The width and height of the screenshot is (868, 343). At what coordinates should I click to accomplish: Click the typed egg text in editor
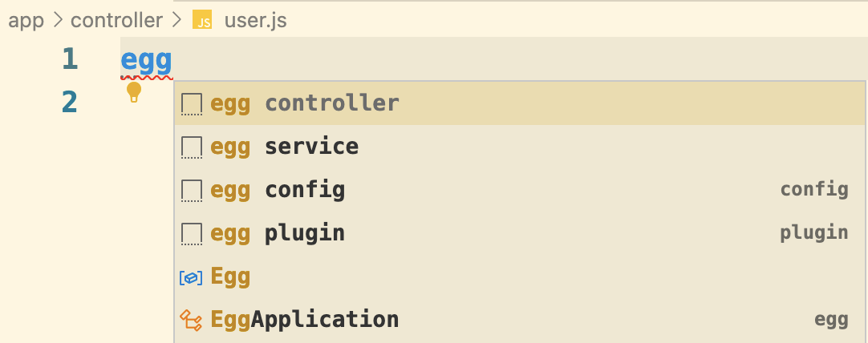click(146, 61)
